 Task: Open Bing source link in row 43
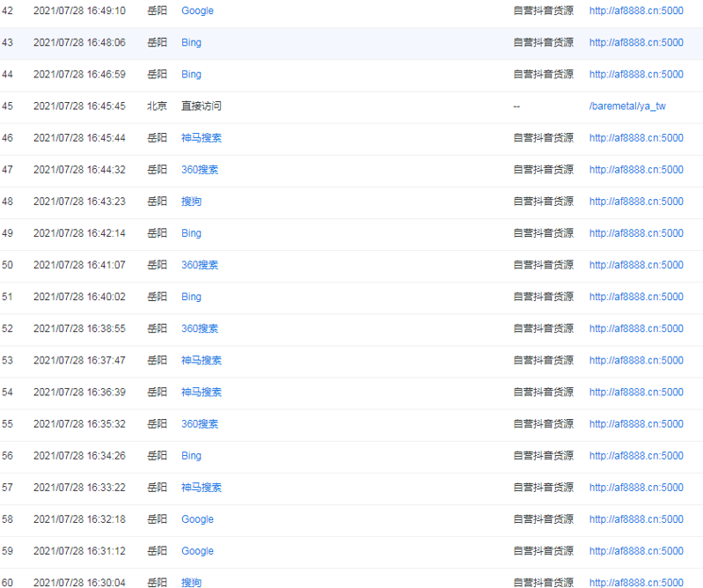192,42
